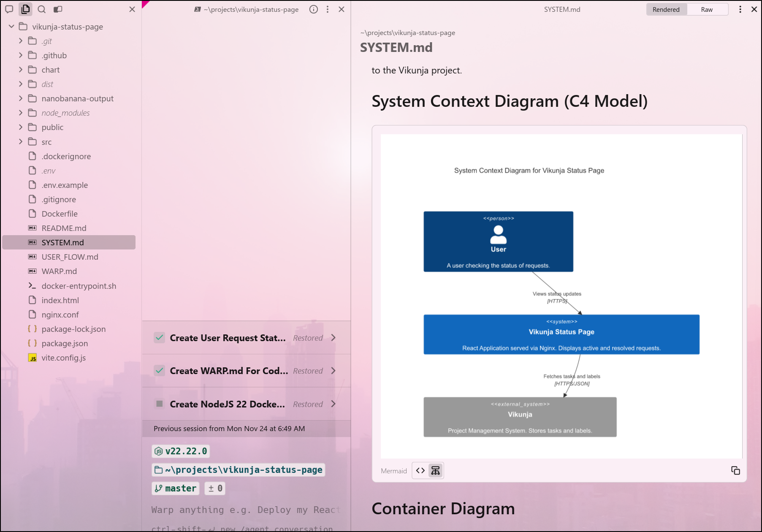This screenshot has width=762, height=532.
Task: Open the .gitignore file
Action: tap(69, 199)
